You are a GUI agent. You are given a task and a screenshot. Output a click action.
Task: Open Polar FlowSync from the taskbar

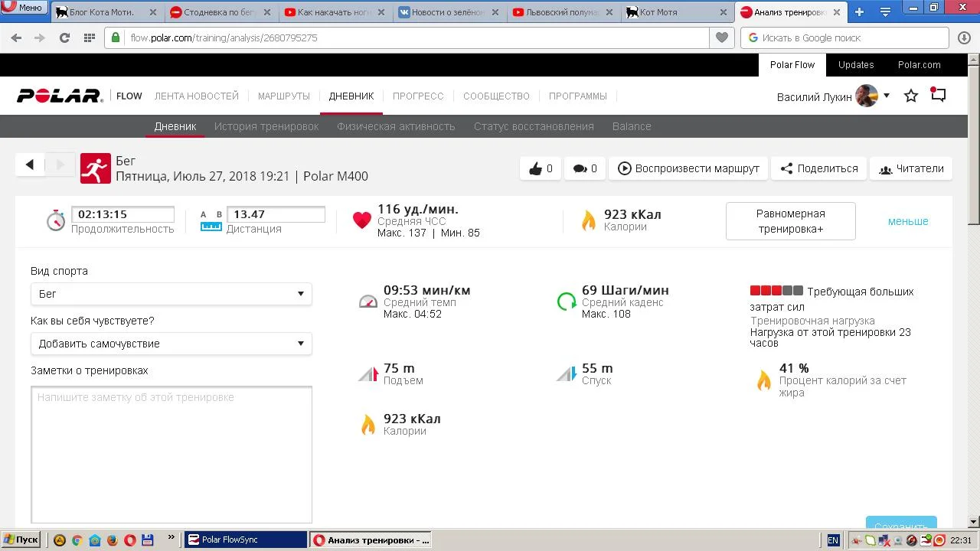tap(245, 540)
